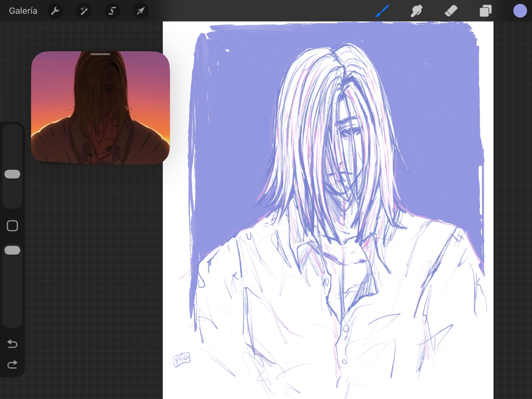Activate the Transform arrow tool

coord(141,11)
